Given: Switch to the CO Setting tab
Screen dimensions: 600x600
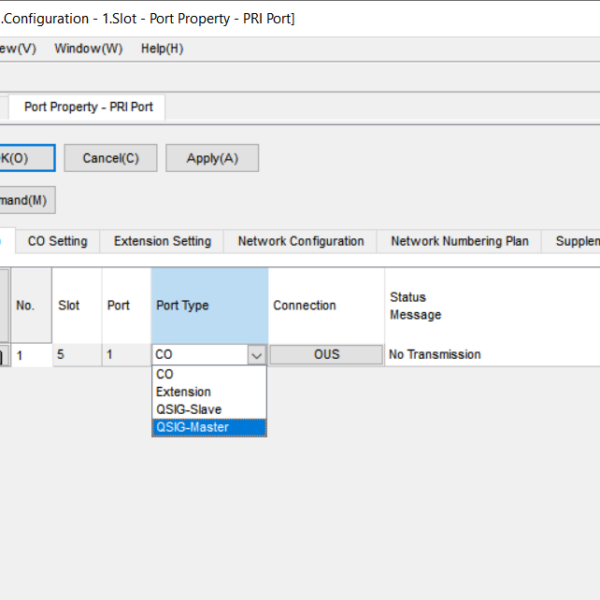Looking at the screenshot, I should click(x=57, y=241).
